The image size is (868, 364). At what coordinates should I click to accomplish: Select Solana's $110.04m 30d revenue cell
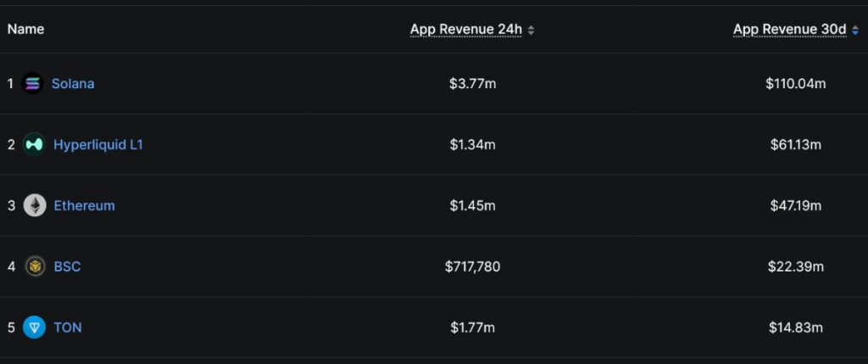coord(795,83)
